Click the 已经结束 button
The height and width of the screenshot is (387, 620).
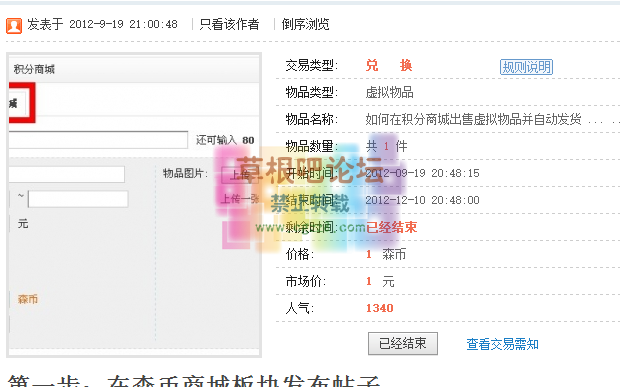pos(403,344)
